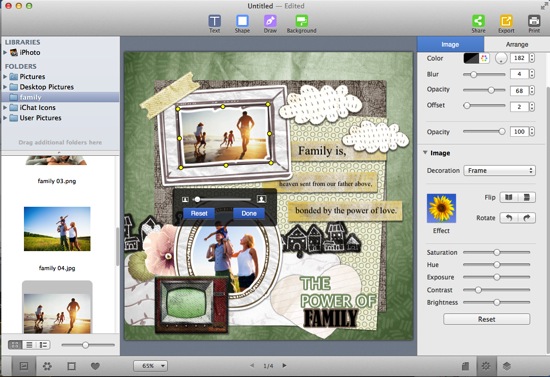Open the Background tool

pos(301,24)
